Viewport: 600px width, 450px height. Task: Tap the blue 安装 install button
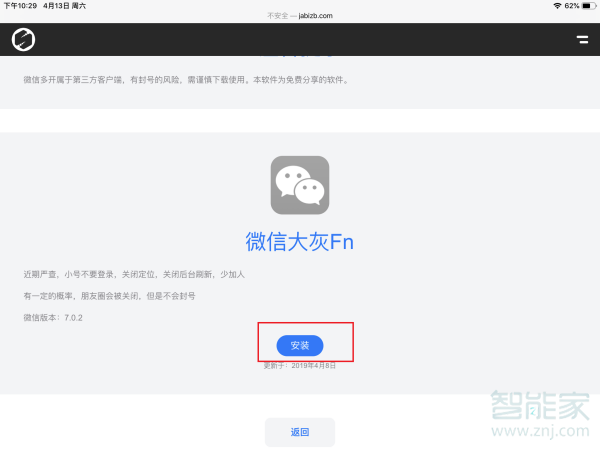click(300, 346)
